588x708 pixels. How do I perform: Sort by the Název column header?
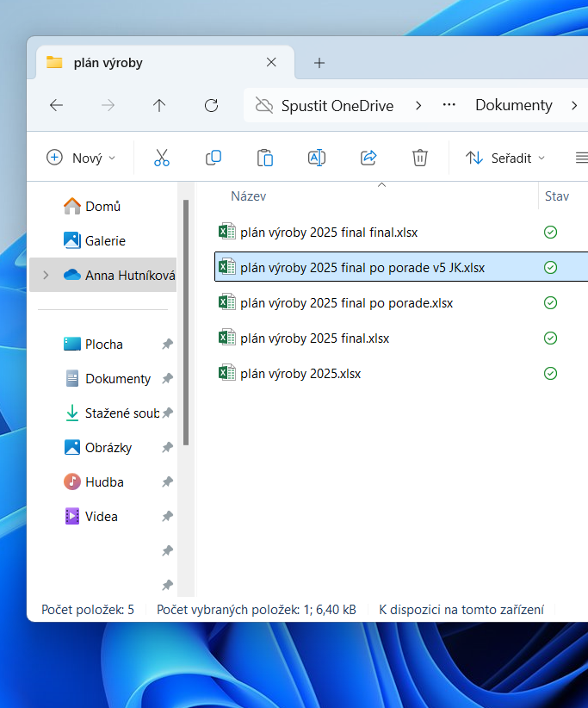[248, 196]
